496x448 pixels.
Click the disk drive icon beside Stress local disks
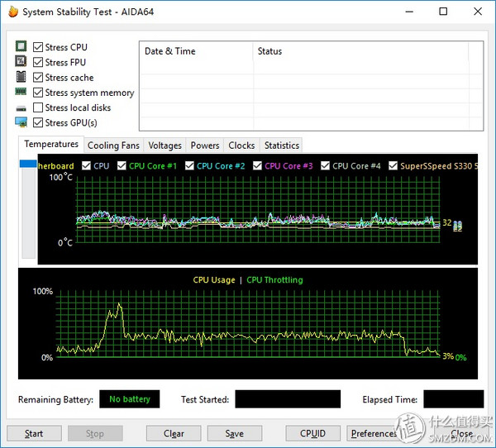(21, 108)
